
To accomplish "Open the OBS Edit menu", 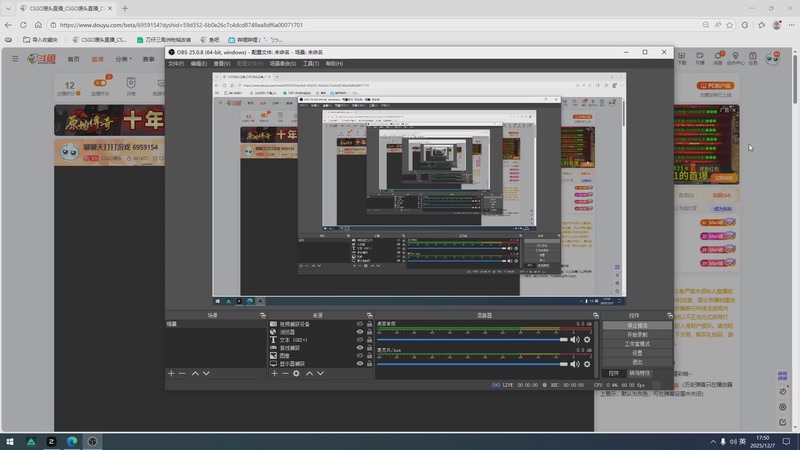I will click(x=198, y=64).
